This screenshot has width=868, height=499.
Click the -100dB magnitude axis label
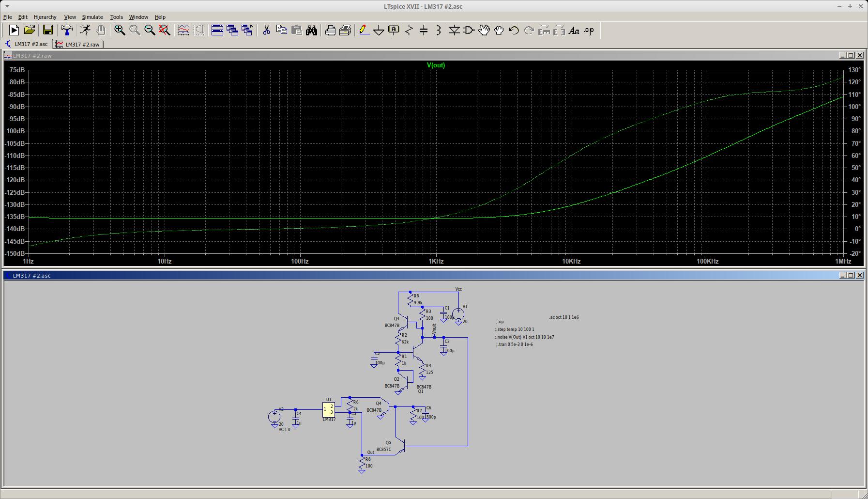(15, 131)
